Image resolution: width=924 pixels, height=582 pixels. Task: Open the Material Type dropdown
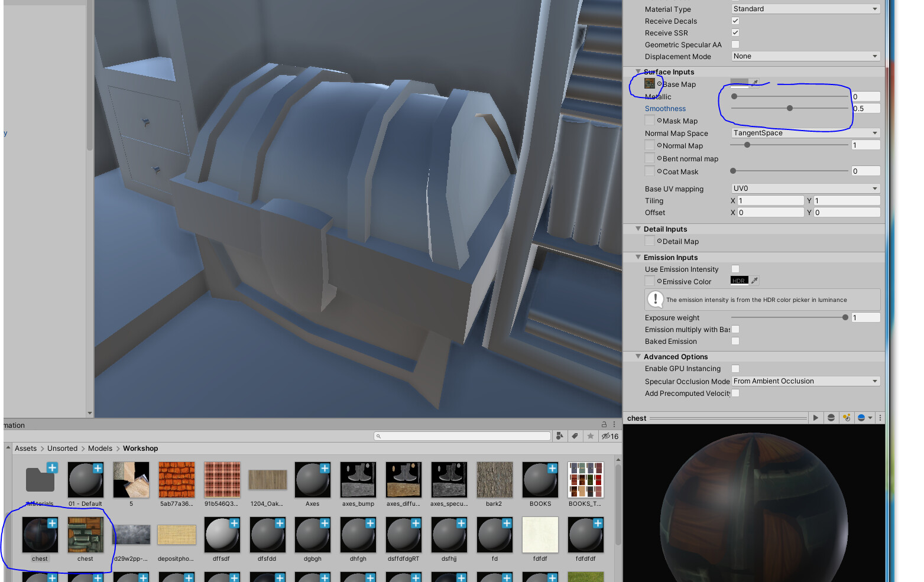pyautogui.click(x=805, y=8)
